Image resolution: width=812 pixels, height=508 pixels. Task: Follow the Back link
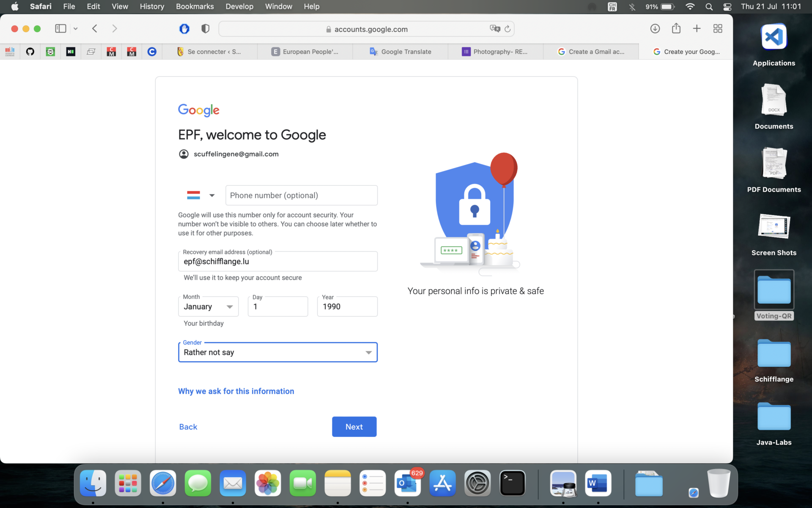188,427
